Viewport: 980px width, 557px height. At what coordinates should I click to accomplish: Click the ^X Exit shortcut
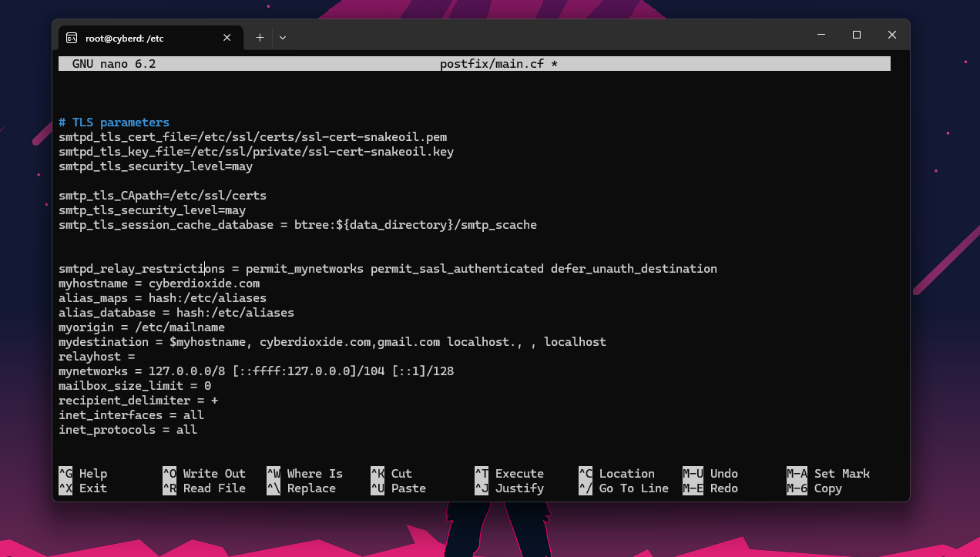click(x=83, y=488)
